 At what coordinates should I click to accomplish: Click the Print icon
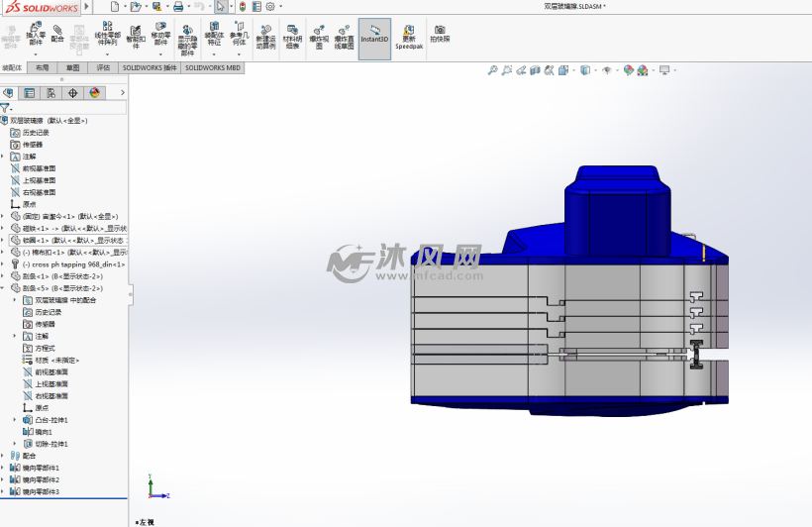click(x=178, y=7)
